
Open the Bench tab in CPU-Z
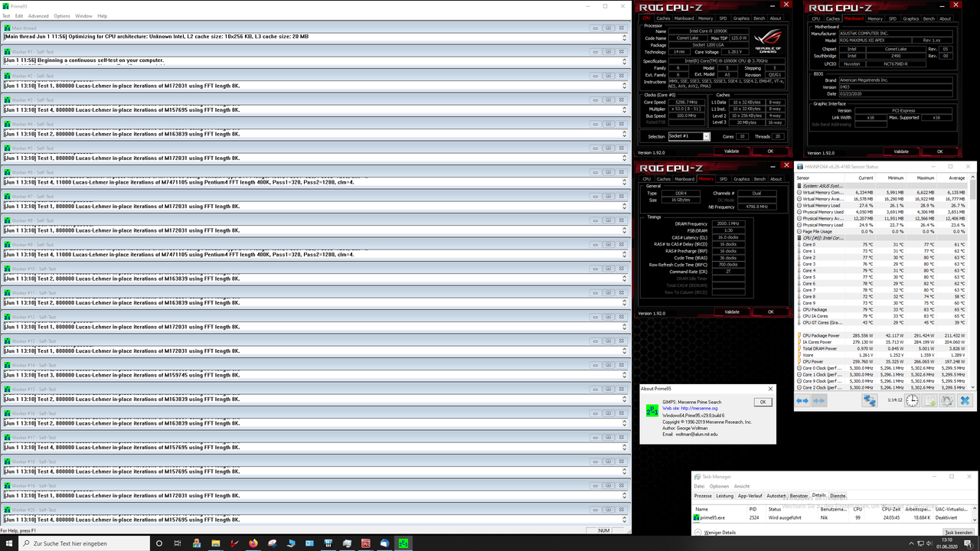(x=759, y=18)
